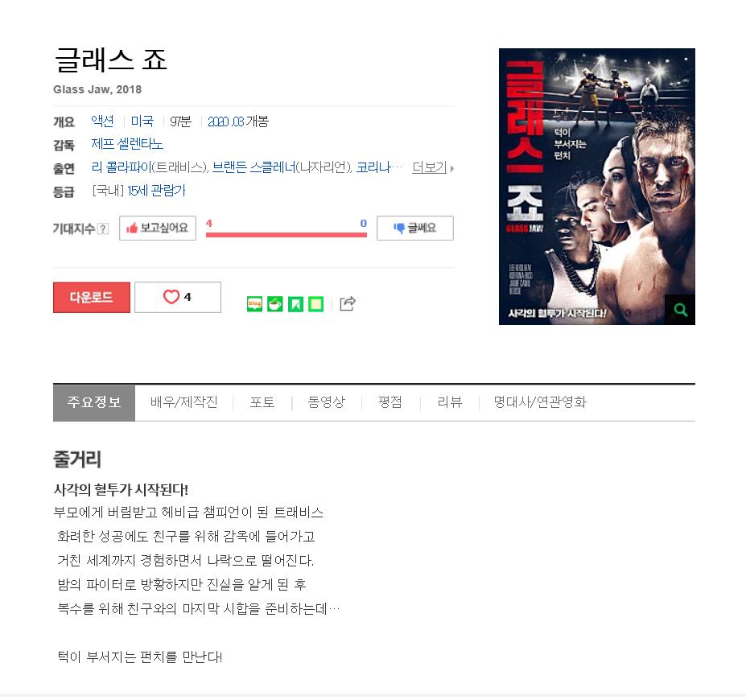Share to Naver Blog icon

[x=254, y=304]
